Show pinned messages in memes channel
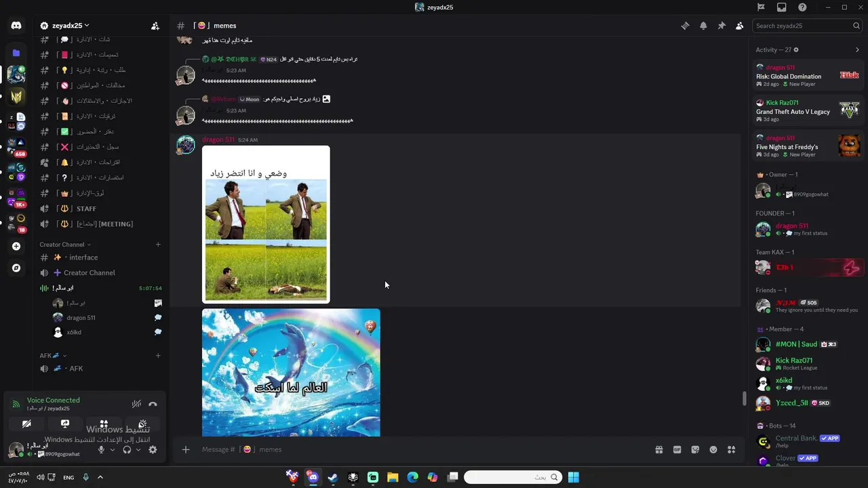This screenshot has height=488, width=868. [x=722, y=26]
